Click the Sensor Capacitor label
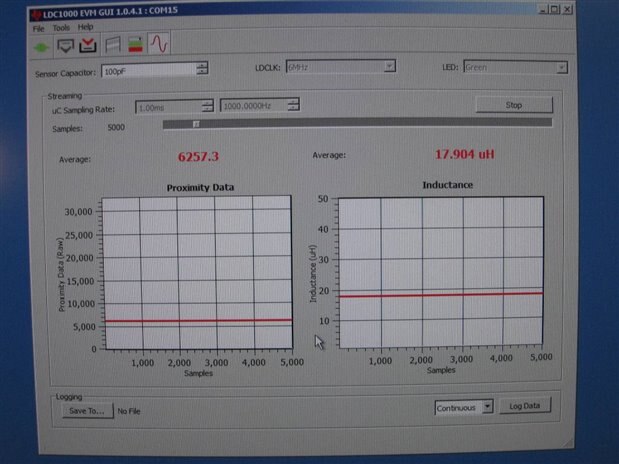 [x=66, y=73]
